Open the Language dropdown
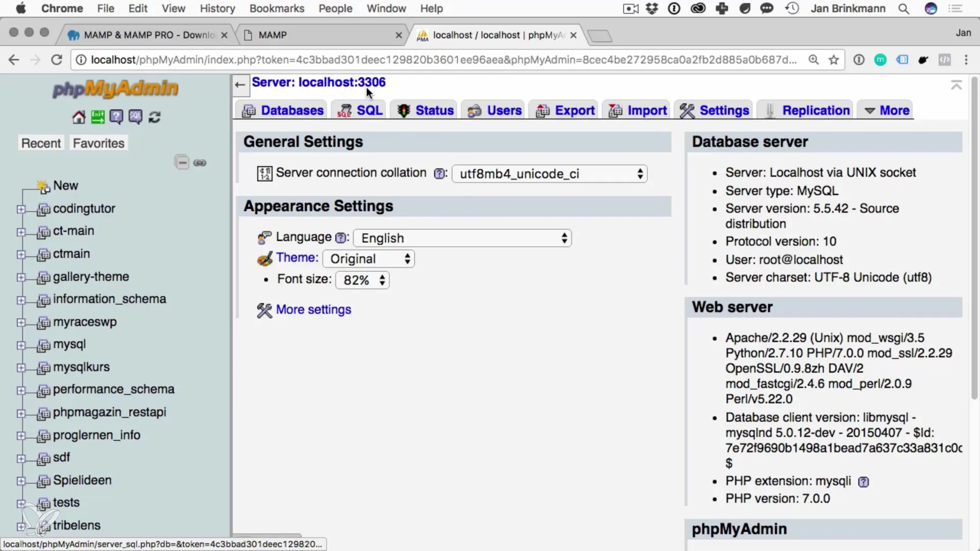The height and width of the screenshot is (551, 980). [462, 238]
